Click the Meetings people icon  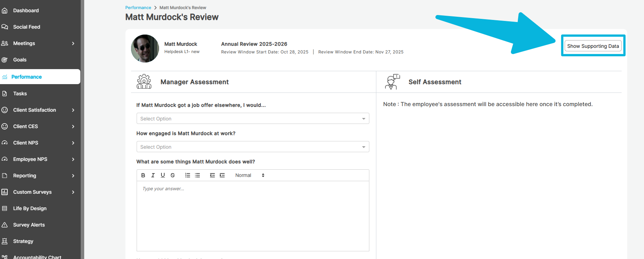click(5, 43)
